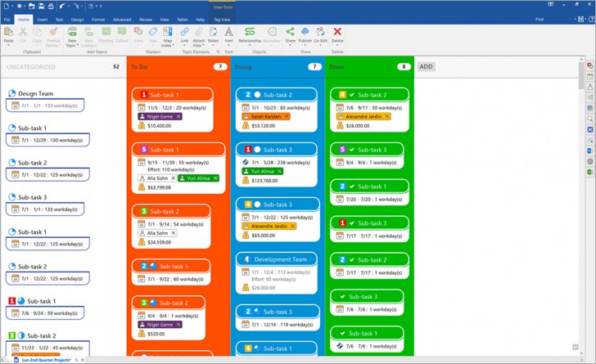
Task: Toggle checkmark on Done Sub-task 2 $26,000
Action: pyautogui.click(x=352, y=95)
